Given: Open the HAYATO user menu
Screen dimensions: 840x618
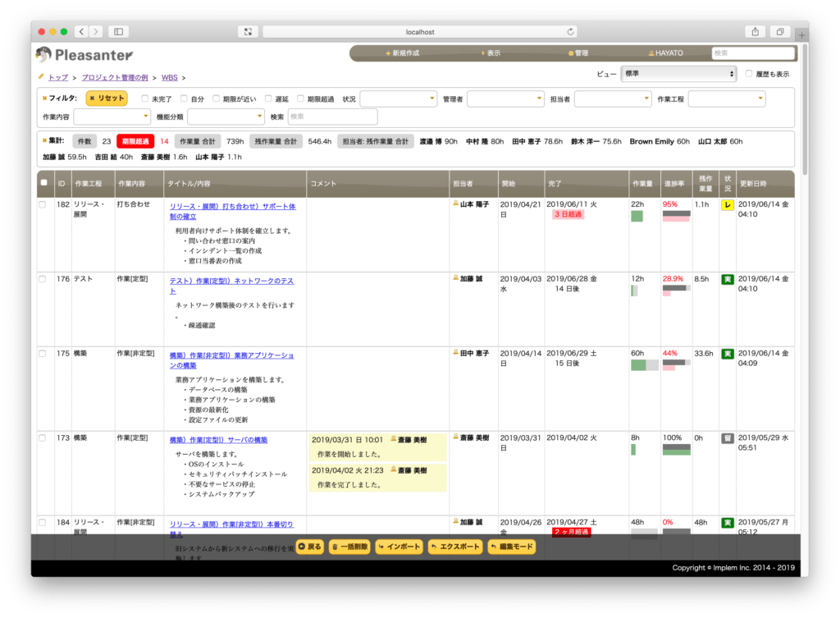Looking at the screenshot, I should coord(666,53).
